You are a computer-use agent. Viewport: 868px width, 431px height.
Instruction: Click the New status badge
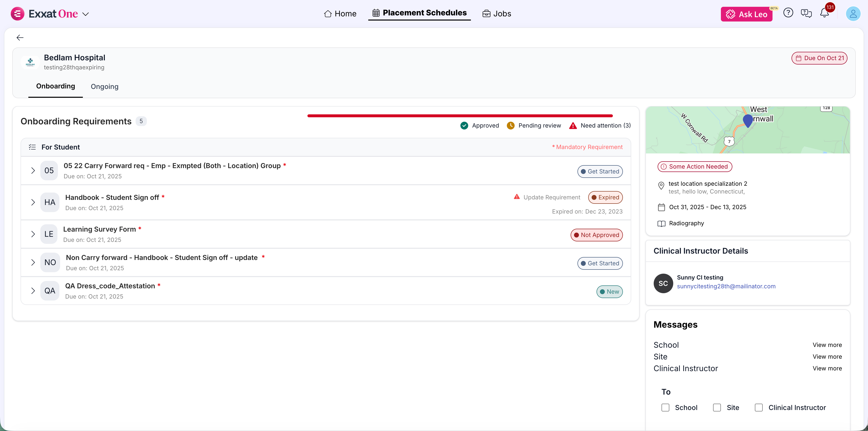click(x=609, y=291)
